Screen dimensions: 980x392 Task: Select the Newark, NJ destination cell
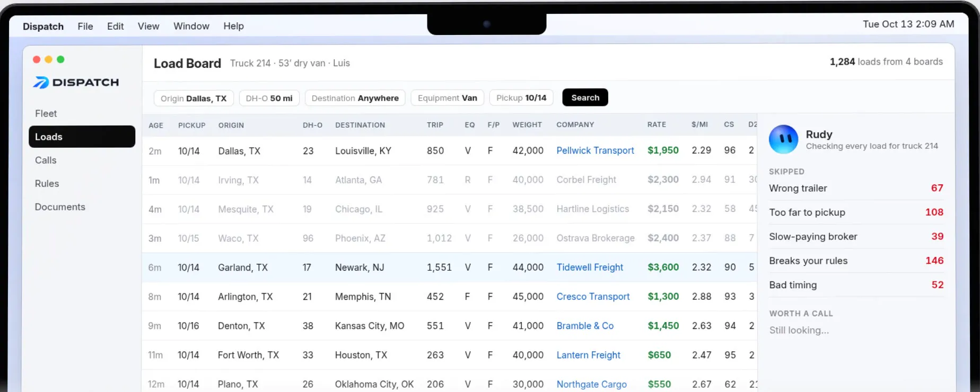[360, 268]
